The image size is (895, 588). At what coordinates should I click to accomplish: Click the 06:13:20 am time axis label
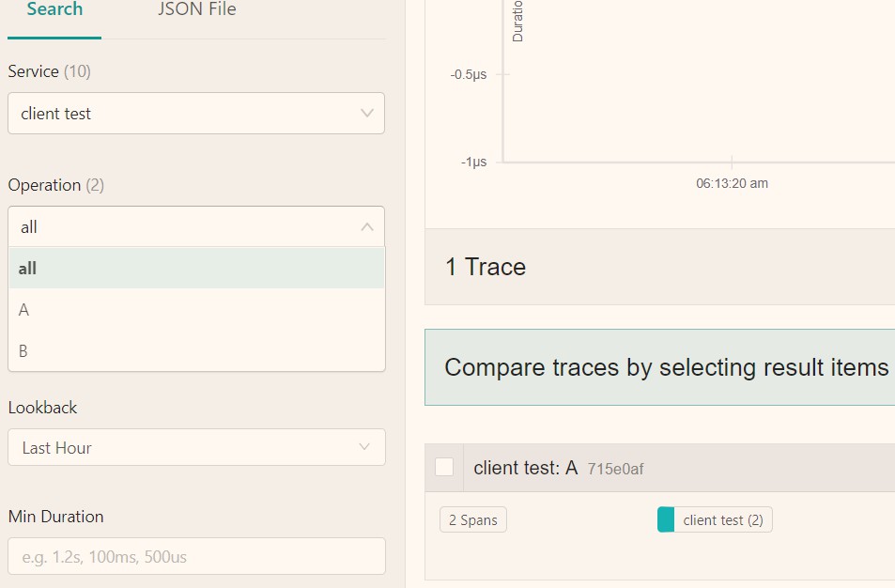click(x=732, y=184)
